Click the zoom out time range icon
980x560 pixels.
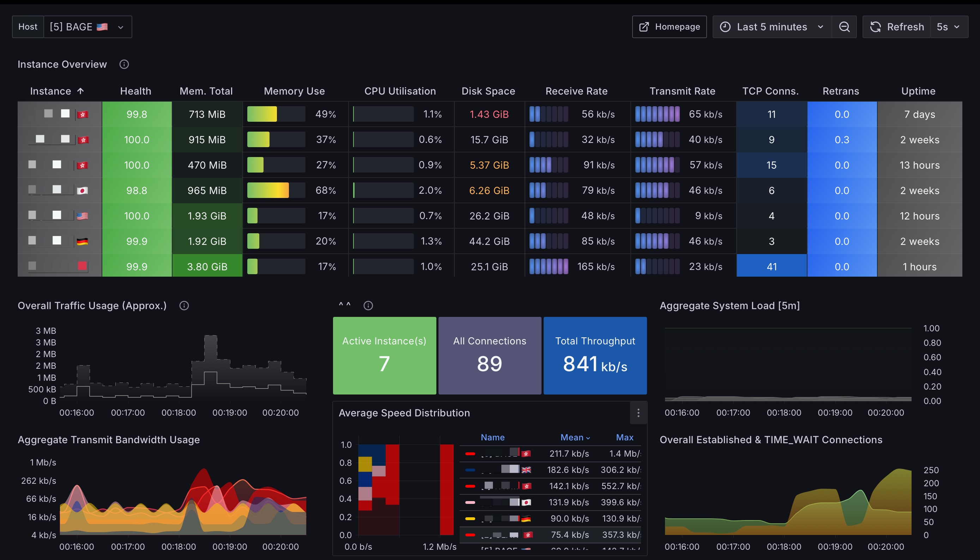844,27
